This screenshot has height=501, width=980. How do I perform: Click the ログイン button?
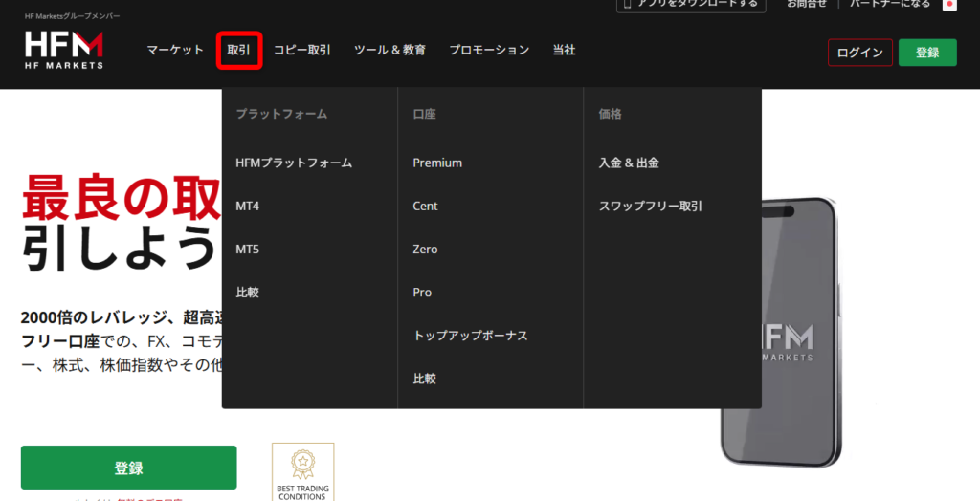(x=860, y=53)
